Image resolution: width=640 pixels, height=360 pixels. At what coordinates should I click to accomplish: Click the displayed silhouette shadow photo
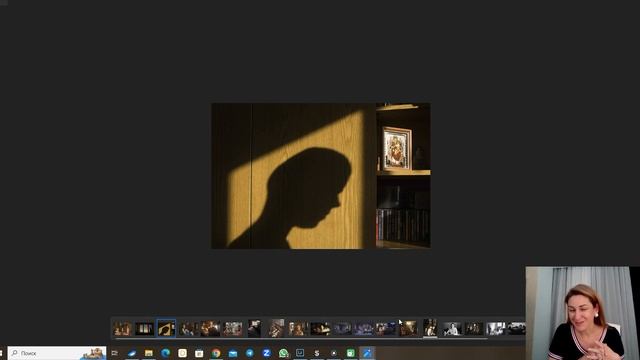pyautogui.click(x=321, y=176)
